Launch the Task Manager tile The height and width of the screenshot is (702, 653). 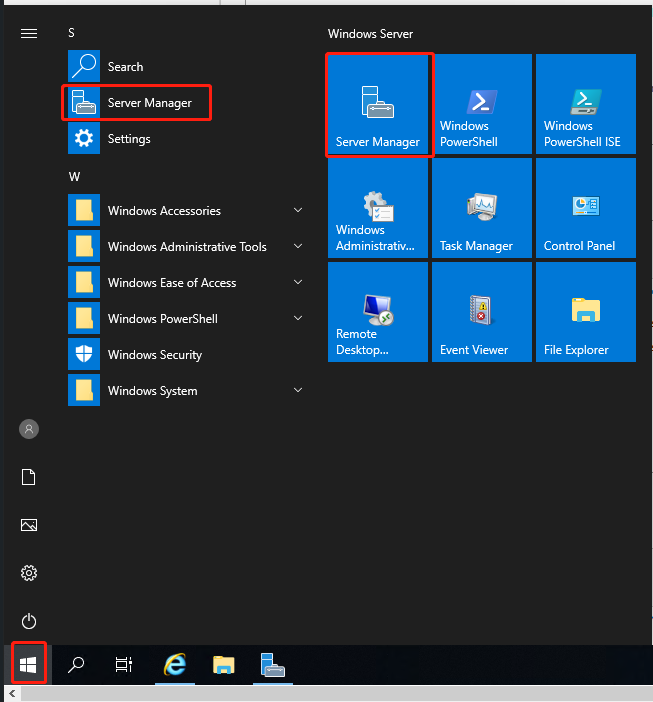[x=482, y=208]
